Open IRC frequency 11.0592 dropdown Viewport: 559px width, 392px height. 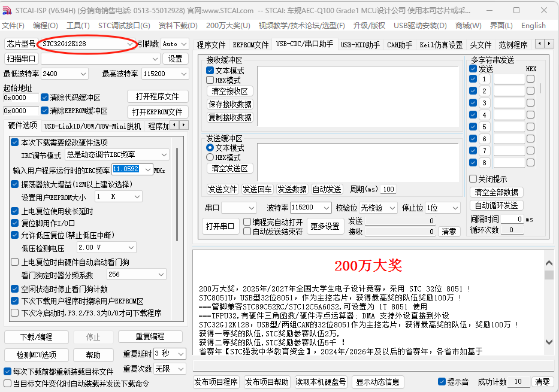point(148,170)
